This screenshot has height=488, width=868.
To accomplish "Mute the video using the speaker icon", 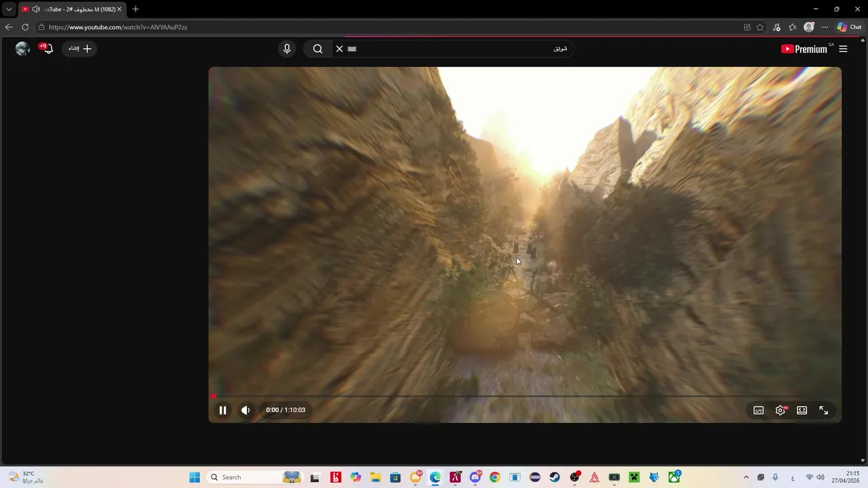I will (245, 410).
